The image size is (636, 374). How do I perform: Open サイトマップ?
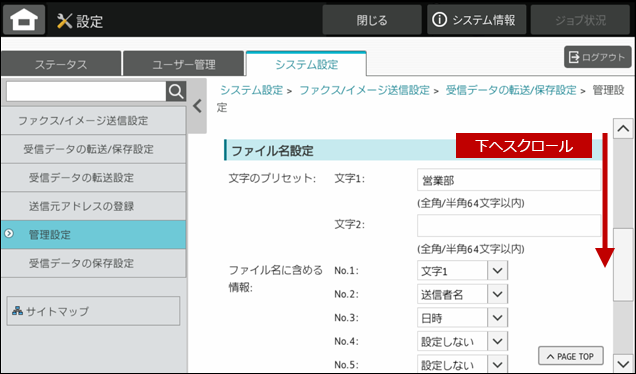coord(93,311)
